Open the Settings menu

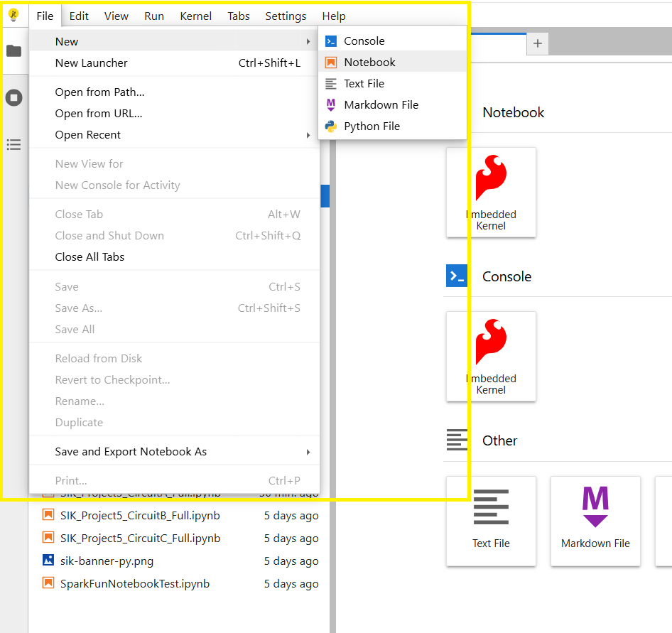[286, 16]
